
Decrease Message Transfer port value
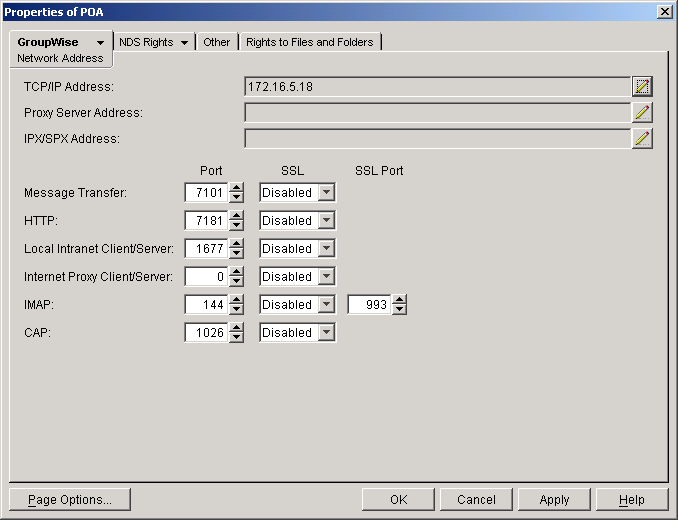pyautogui.click(x=236, y=198)
